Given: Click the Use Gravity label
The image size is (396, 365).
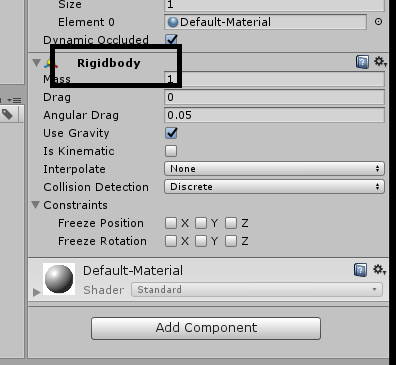Looking at the screenshot, I should (76, 133).
